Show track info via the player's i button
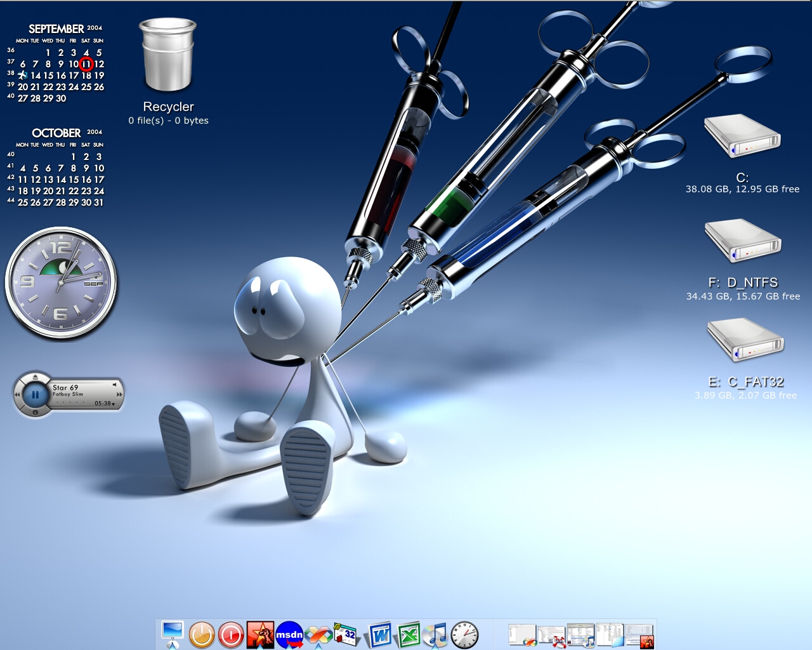 pyautogui.click(x=36, y=413)
